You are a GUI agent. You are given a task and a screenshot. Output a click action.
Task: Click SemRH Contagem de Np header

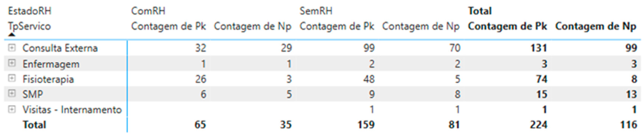coord(421,26)
